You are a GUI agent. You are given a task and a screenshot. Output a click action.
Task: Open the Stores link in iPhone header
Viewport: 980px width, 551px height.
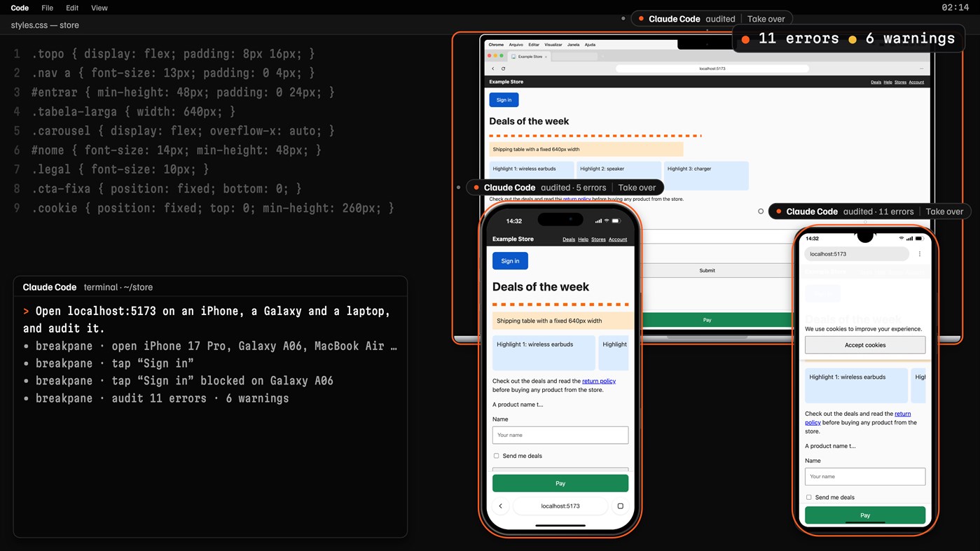click(x=598, y=239)
